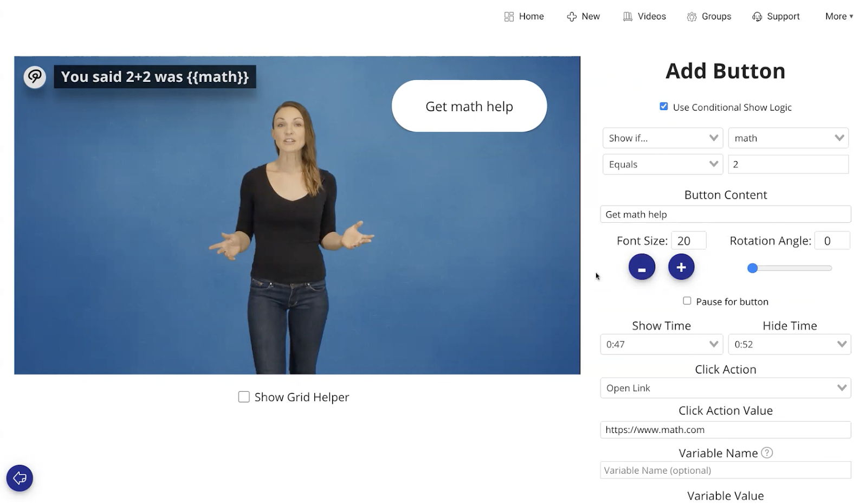Viewport: 867px width, 504px height.
Task: Decrease font size with minus button
Action: pyautogui.click(x=642, y=267)
